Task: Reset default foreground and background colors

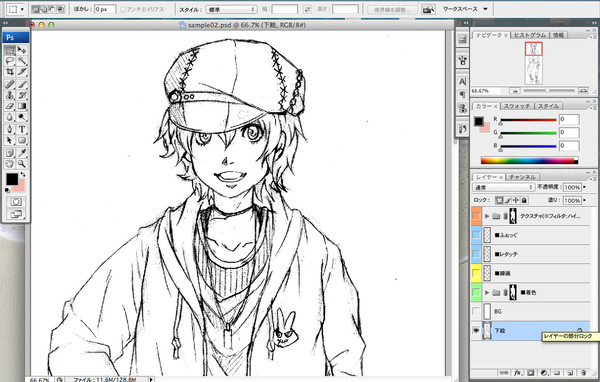Action: click(7, 190)
